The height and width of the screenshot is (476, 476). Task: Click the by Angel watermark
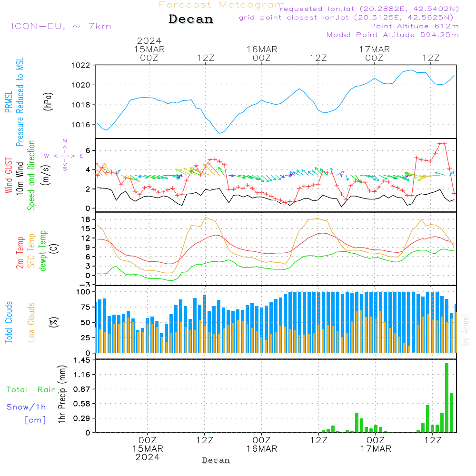tap(466, 330)
